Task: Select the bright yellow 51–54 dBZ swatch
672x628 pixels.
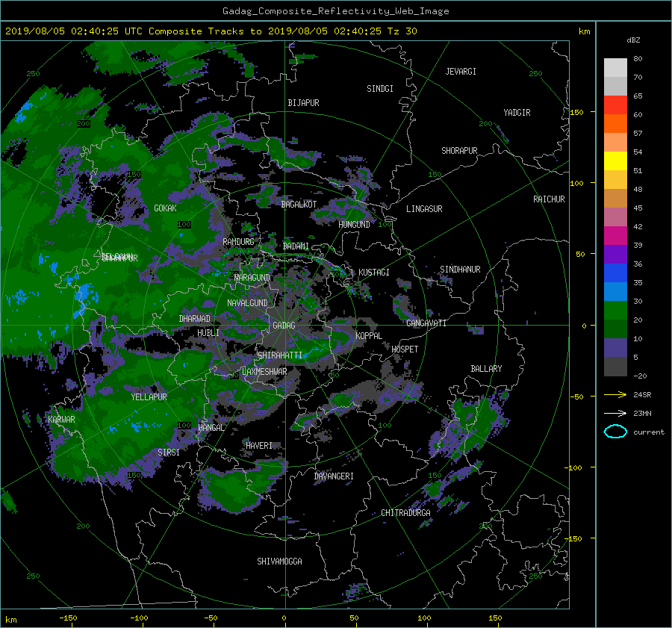Action: [615, 161]
